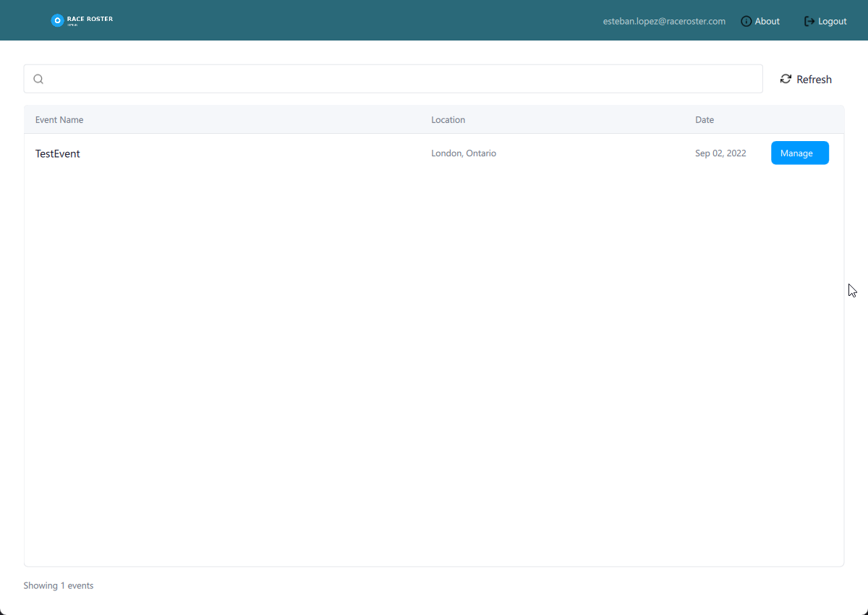
Task: Select Logout from the top bar
Action: [831, 21]
